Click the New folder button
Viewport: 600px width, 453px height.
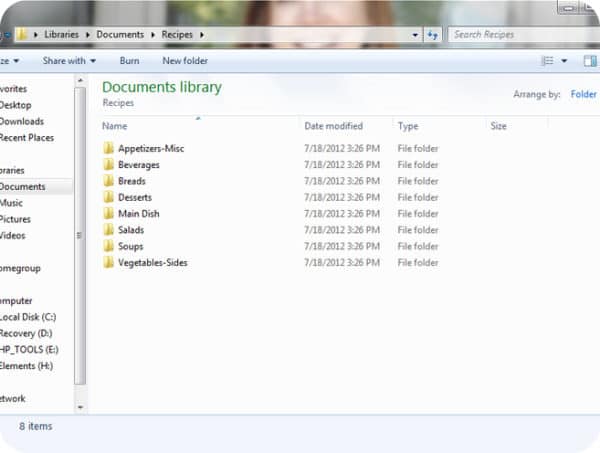[185, 60]
